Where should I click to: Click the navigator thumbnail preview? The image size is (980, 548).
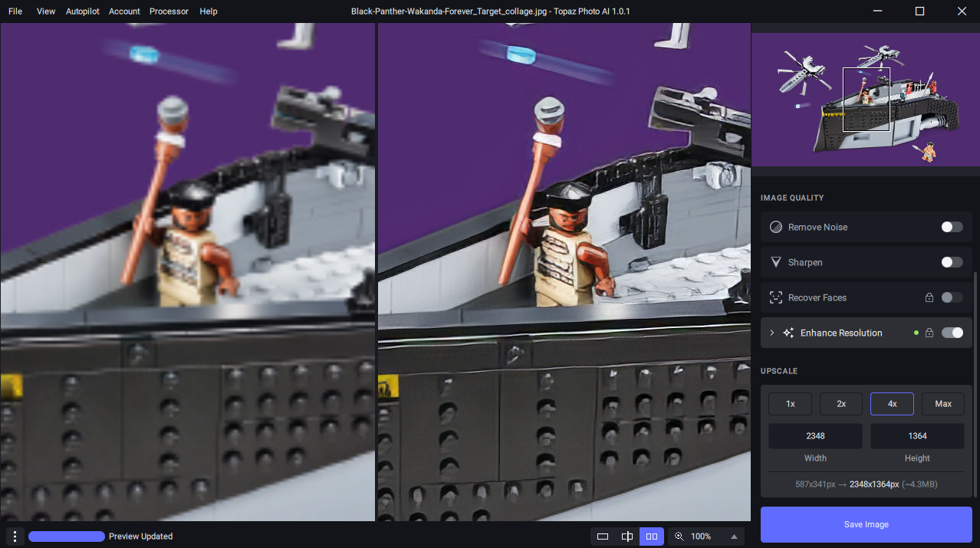866,100
